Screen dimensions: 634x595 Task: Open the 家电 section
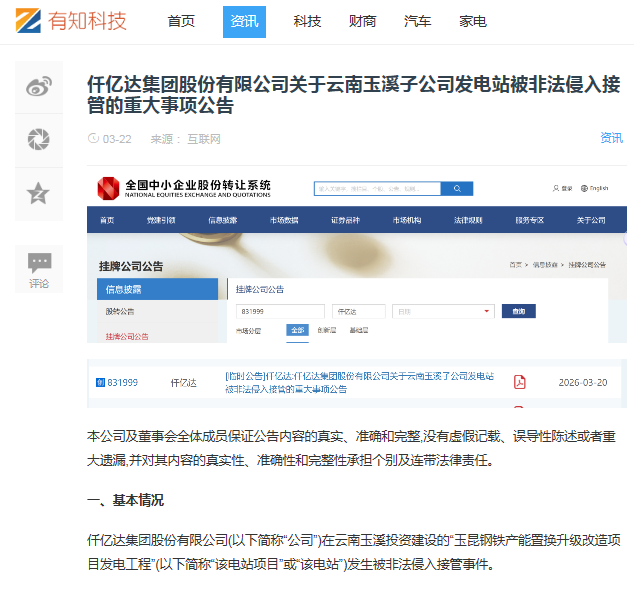pyautogui.click(x=473, y=21)
